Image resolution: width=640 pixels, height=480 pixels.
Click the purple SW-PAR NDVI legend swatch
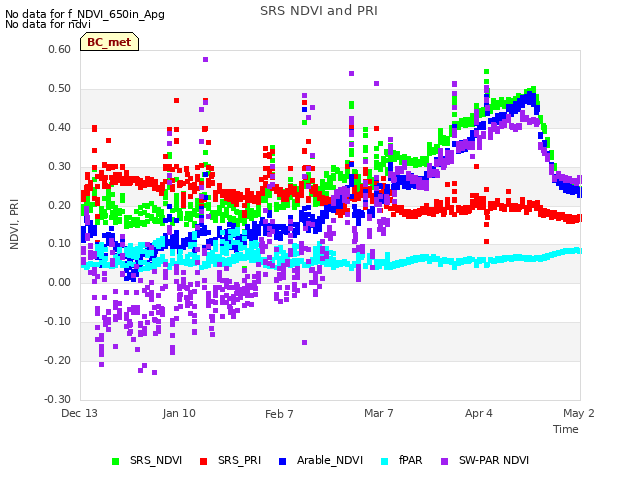click(x=444, y=461)
